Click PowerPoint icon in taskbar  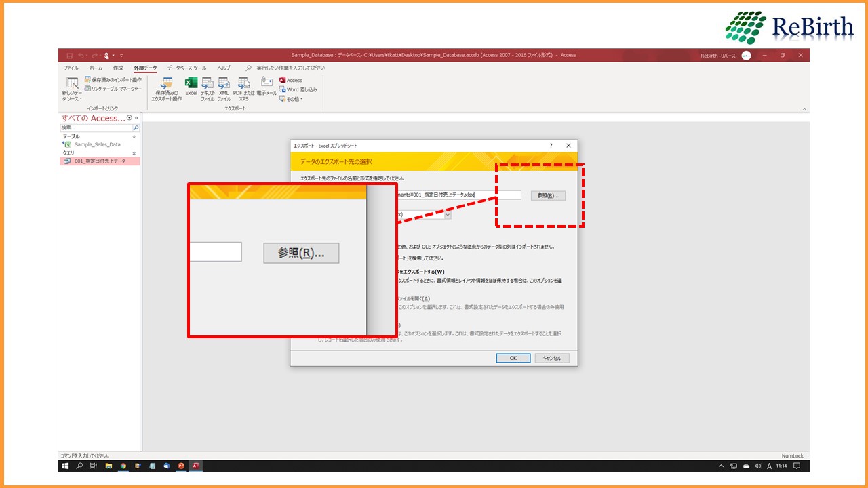click(x=181, y=466)
